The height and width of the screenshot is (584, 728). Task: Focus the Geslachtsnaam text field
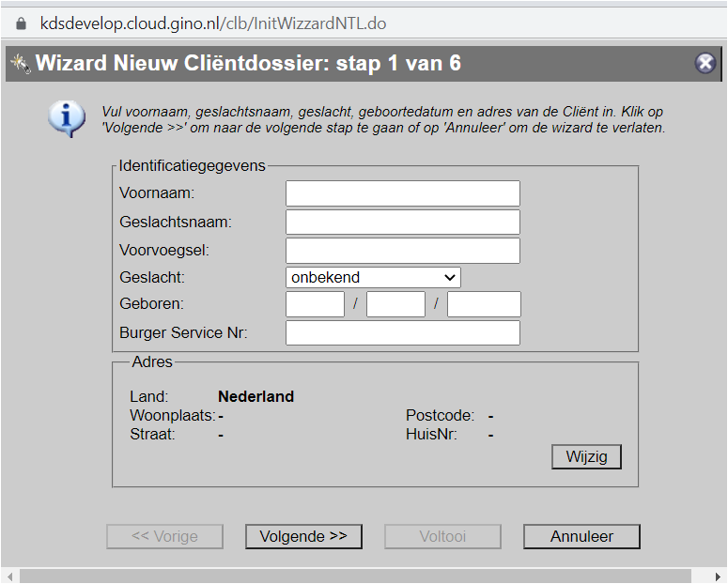click(x=402, y=223)
